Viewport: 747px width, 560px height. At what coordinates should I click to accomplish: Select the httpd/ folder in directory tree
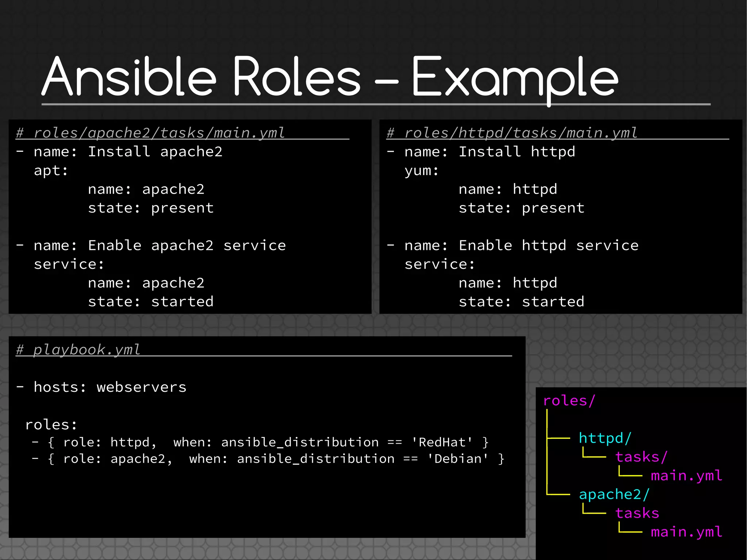pos(605,438)
